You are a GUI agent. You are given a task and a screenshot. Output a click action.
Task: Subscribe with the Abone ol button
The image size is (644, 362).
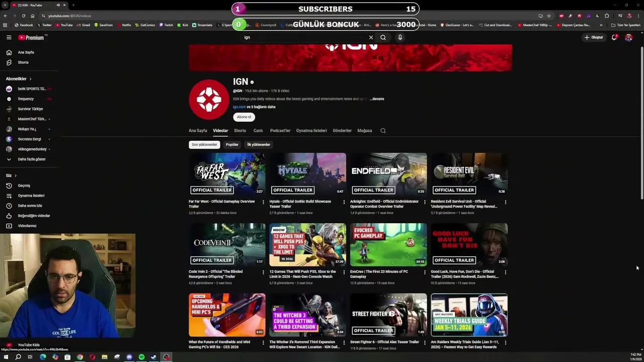point(244,117)
